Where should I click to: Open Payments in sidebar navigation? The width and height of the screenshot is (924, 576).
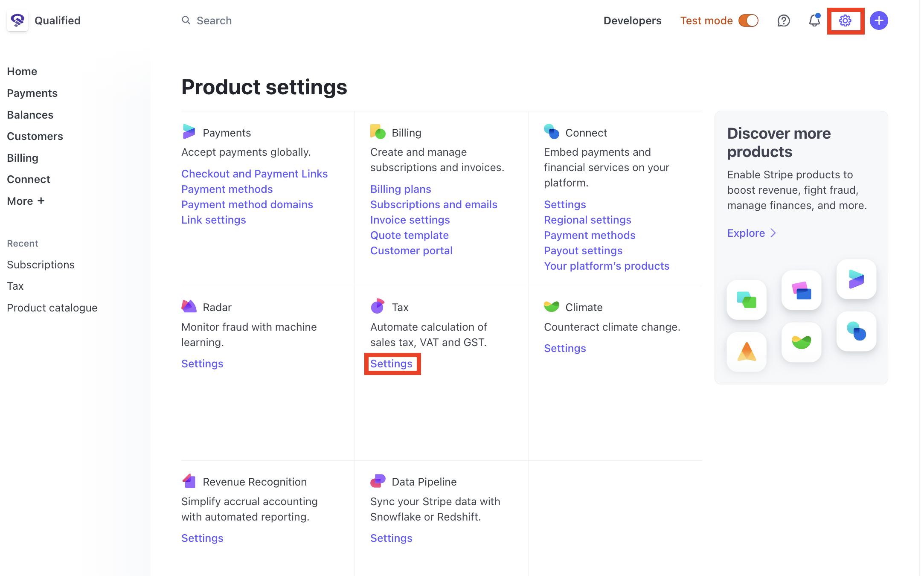coord(32,93)
